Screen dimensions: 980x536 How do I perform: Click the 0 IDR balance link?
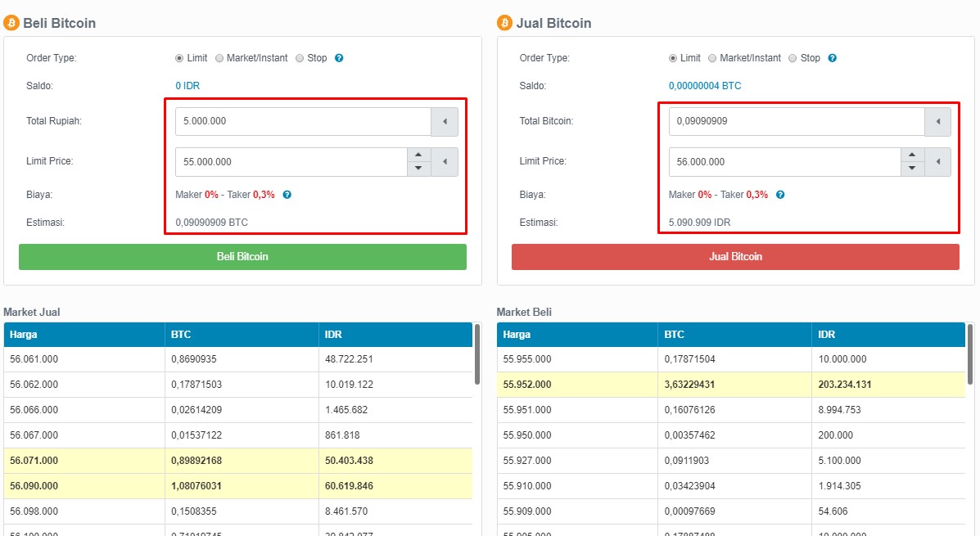(187, 86)
